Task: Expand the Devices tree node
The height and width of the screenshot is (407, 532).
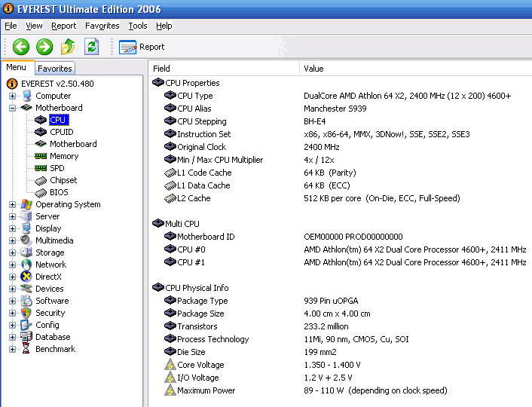Action: point(12,289)
